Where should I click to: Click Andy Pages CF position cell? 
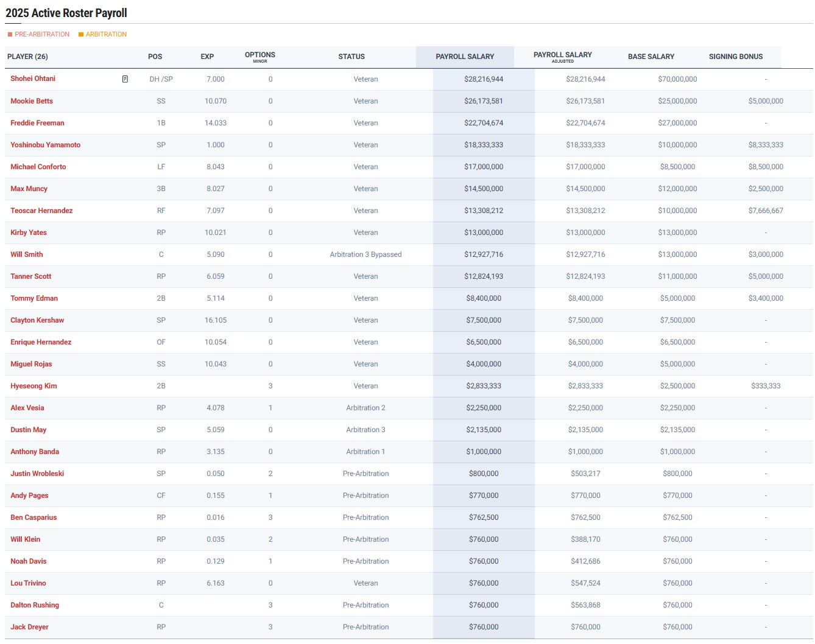[161, 495]
